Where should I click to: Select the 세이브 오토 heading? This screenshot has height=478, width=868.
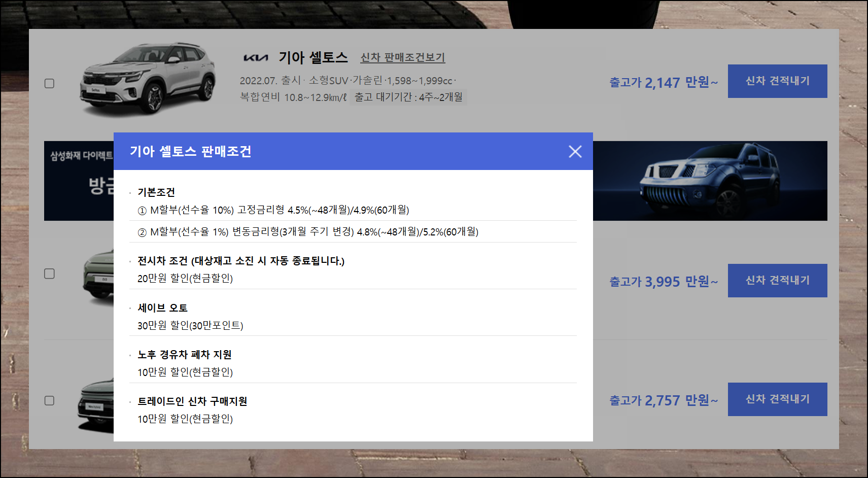[x=162, y=308]
